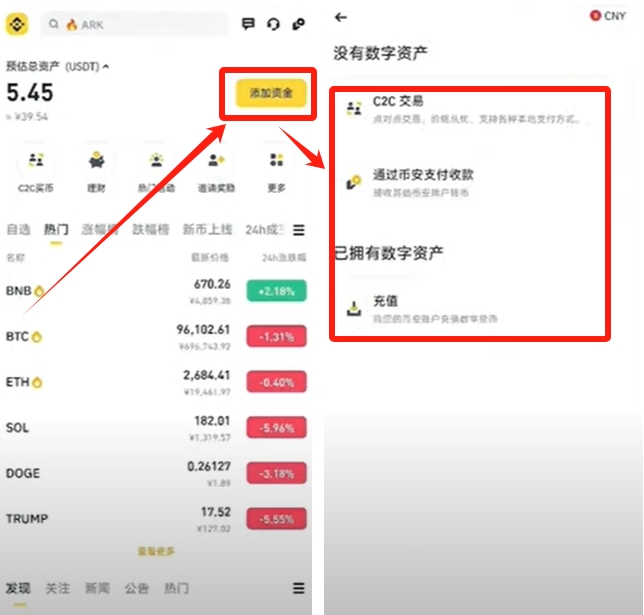Expand the 预估总资产 USDT currency caret
644x615 pixels.
pos(106,67)
